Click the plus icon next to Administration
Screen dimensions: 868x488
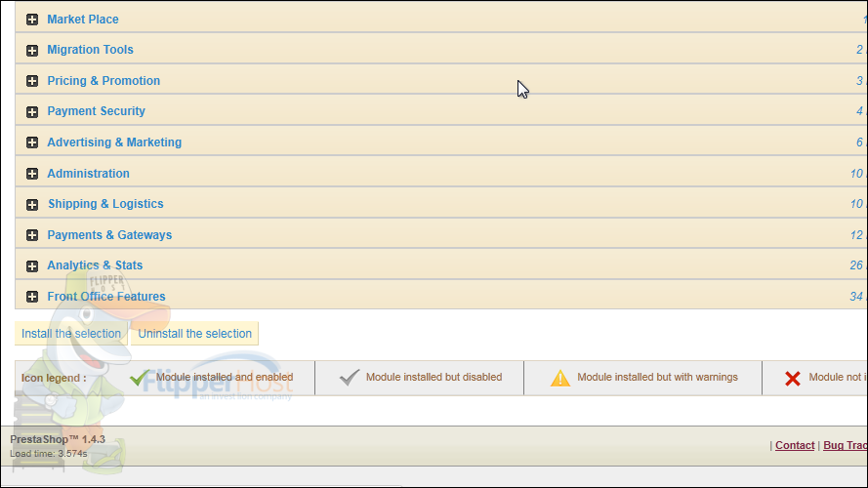click(x=32, y=174)
